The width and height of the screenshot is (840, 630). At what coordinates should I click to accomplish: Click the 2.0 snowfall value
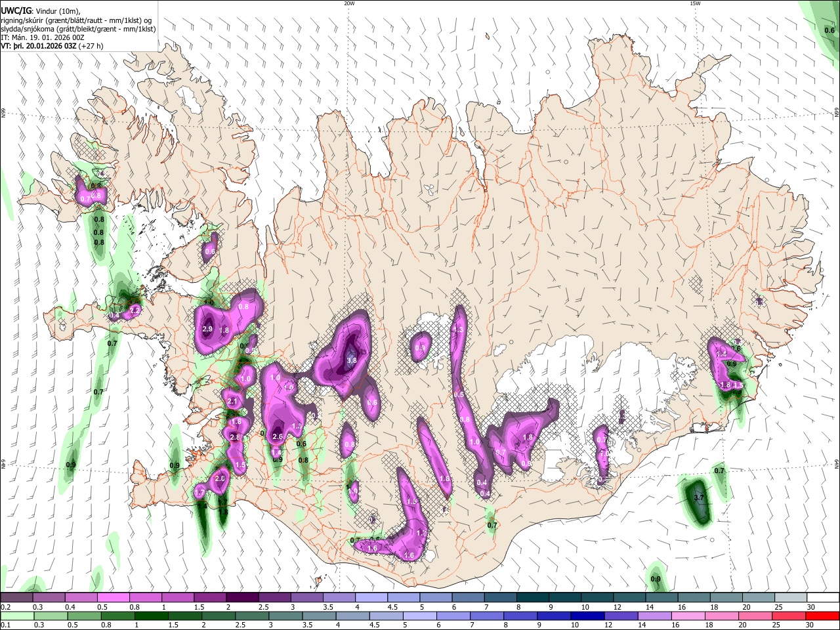pyautogui.click(x=220, y=479)
